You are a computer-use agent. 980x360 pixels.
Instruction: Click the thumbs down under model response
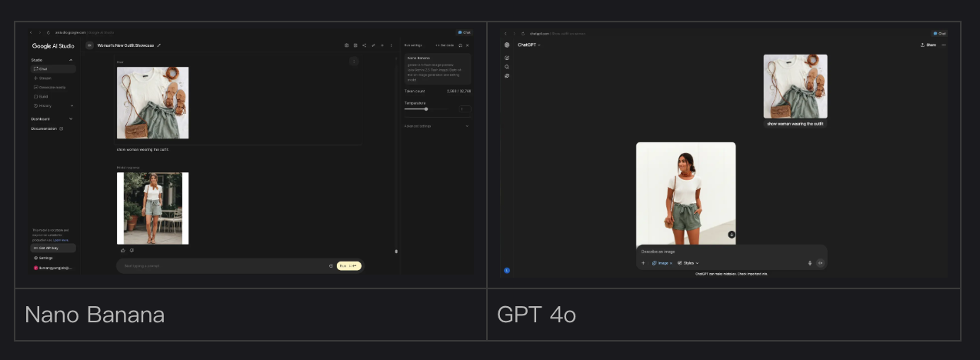point(132,250)
